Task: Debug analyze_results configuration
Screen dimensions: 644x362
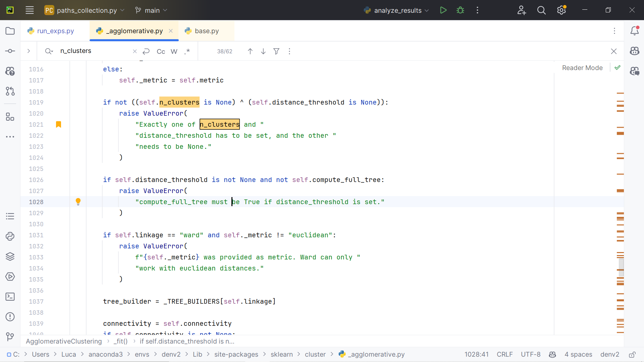Action: [461, 10]
